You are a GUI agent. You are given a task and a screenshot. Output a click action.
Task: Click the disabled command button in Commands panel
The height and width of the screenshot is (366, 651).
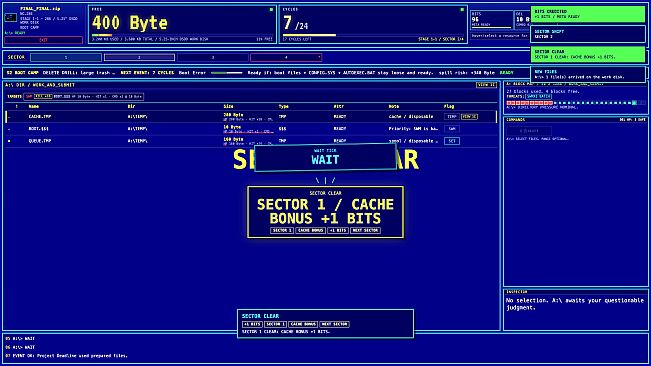[529, 131]
